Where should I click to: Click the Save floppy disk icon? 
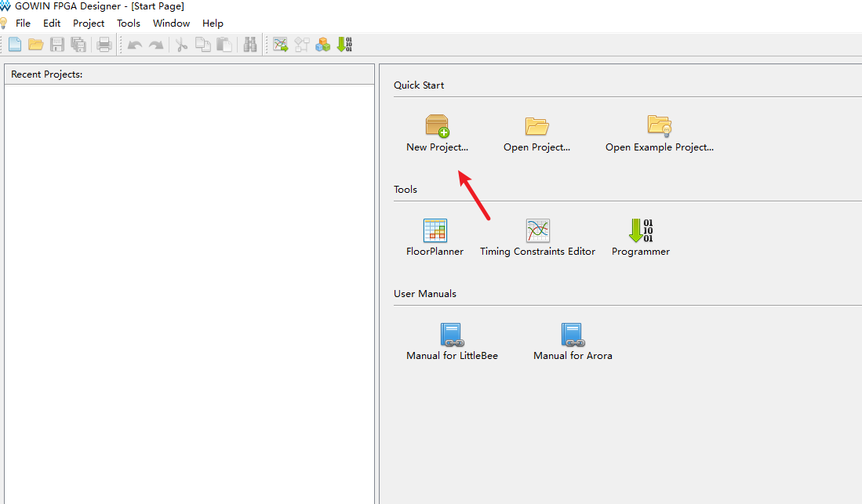(57, 45)
